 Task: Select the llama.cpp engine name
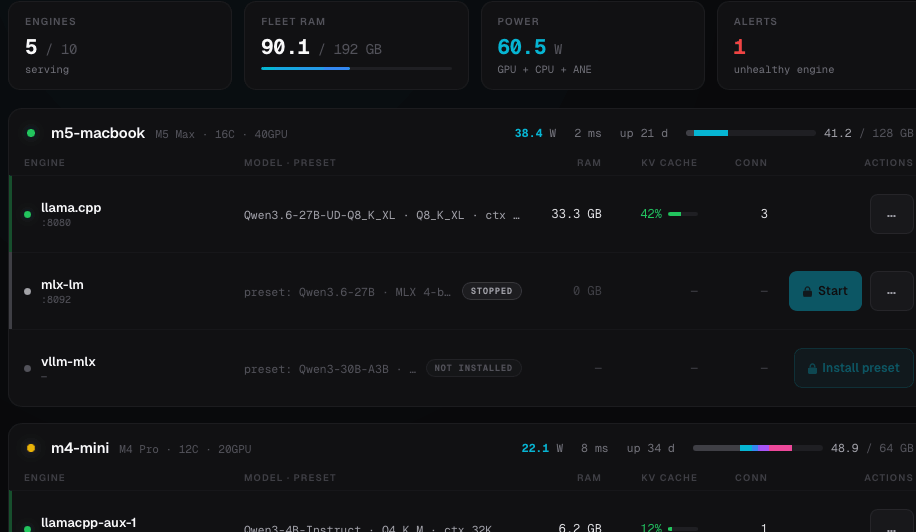click(71, 208)
